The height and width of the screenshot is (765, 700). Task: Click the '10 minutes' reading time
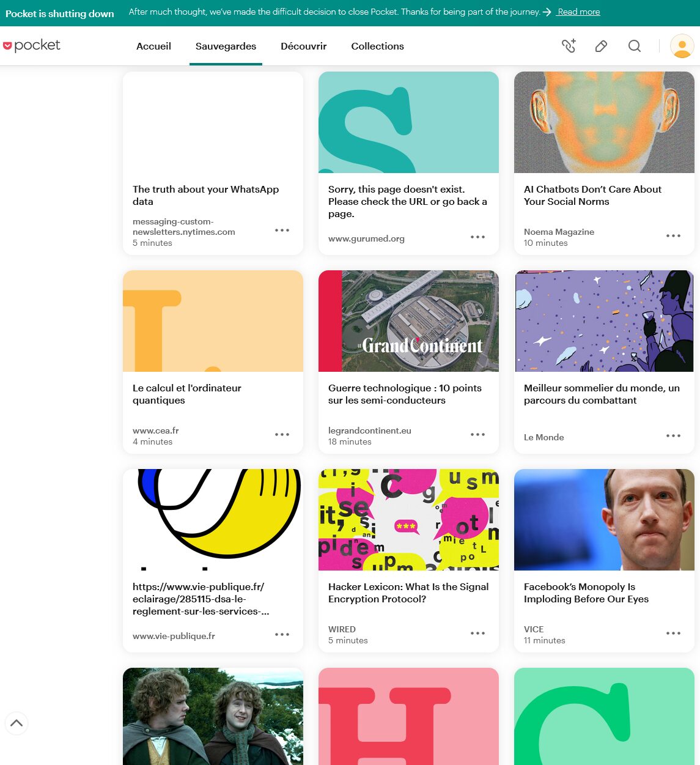pos(546,243)
